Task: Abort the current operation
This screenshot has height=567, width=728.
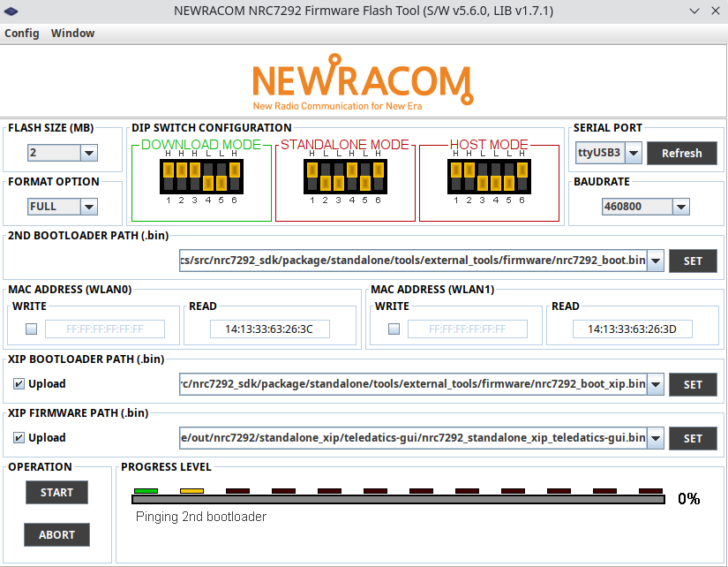Action: pos(56,535)
